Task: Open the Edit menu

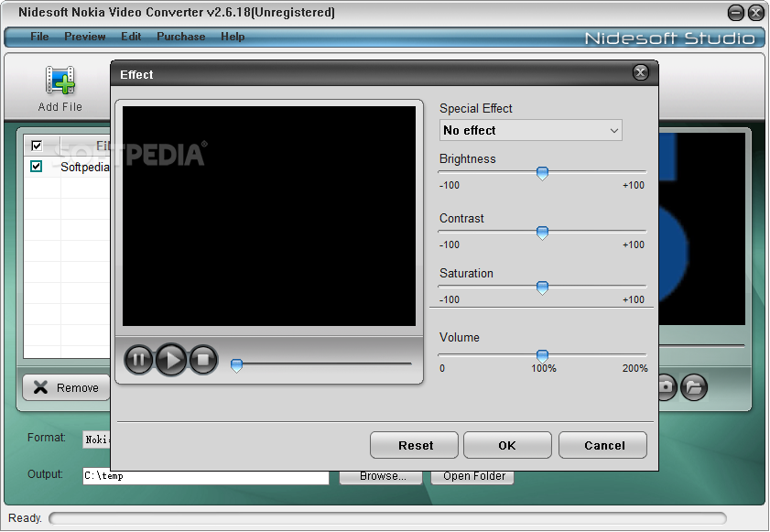Action: (131, 37)
